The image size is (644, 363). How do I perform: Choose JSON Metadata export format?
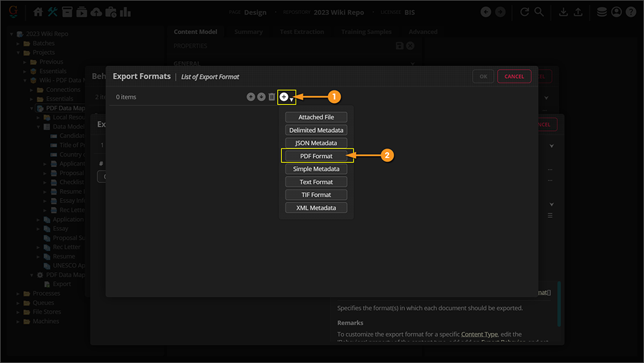(316, 143)
